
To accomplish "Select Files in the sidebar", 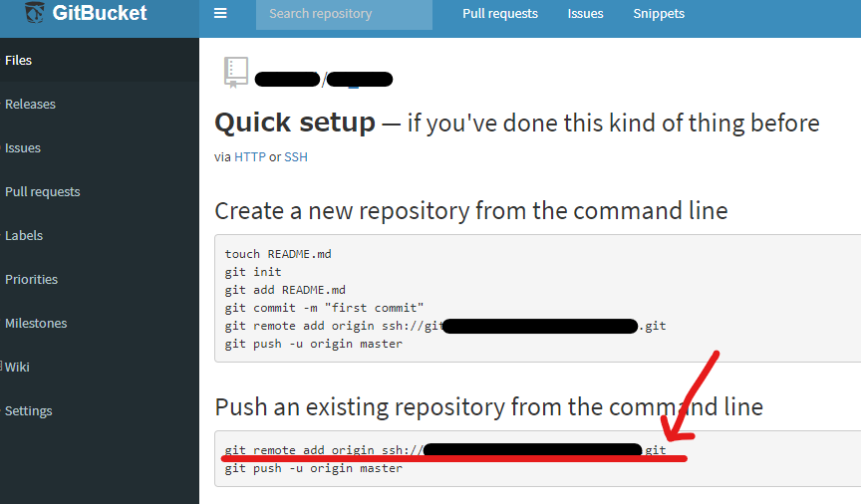I will pyautogui.click(x=100, y=60).
